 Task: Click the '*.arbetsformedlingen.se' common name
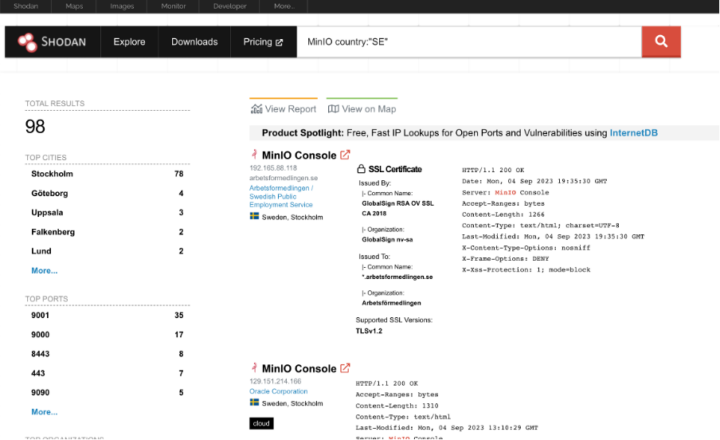pyautogui.click(x=397, y=277)
